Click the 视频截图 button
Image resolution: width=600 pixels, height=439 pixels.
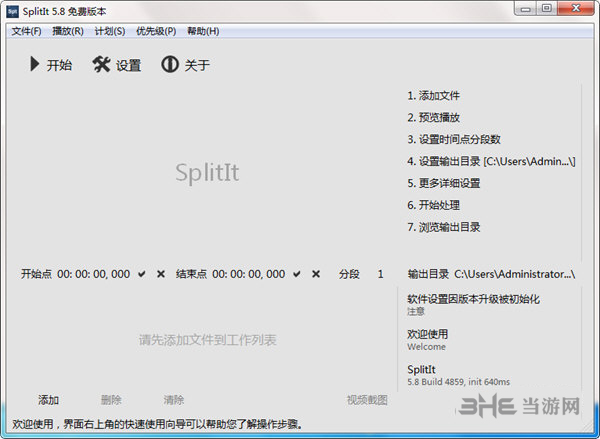(367, 400)
